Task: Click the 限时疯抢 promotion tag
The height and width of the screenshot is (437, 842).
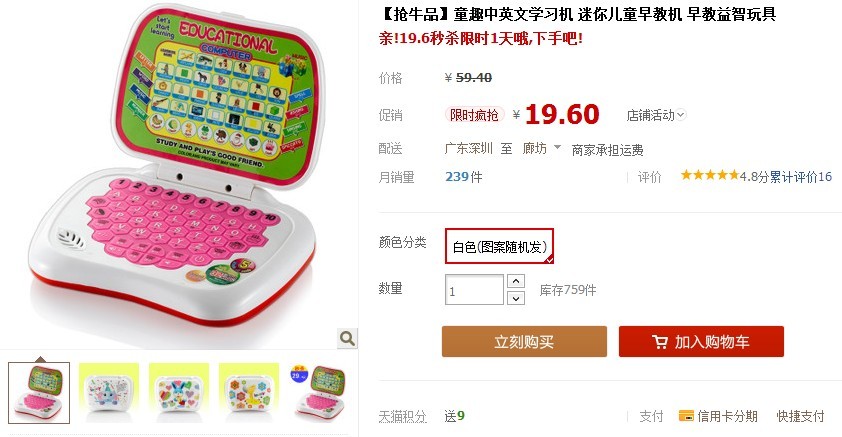Action: coord(474,115)
